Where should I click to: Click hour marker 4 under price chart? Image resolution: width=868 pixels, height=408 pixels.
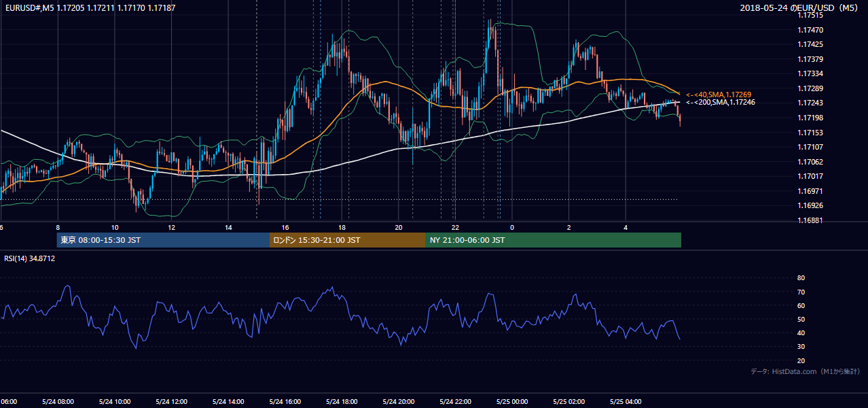[x=626, y=227]
